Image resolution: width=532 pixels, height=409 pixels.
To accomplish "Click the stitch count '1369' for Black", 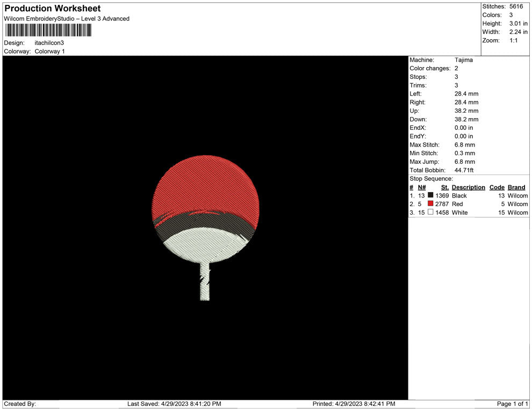I will [442, 195].
